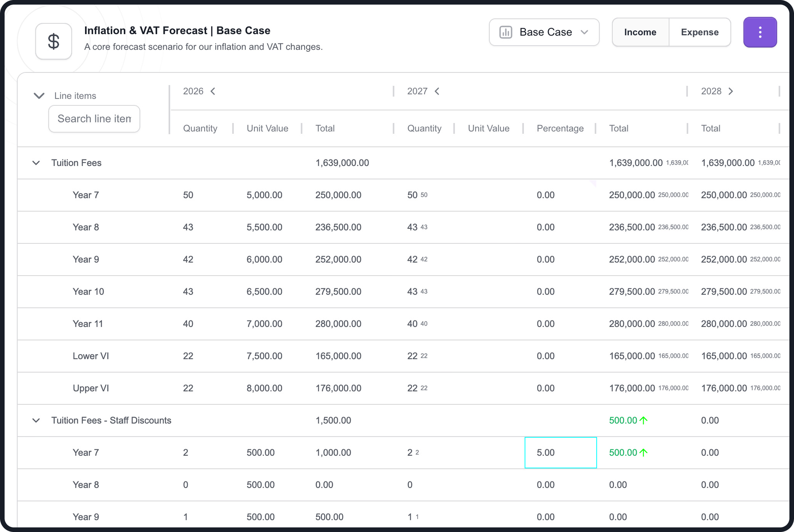The height and width of the screenshot is (532, 794).
Task: Click Year 8 2026 total 236,500.00
Action: [x=338, y=227]
